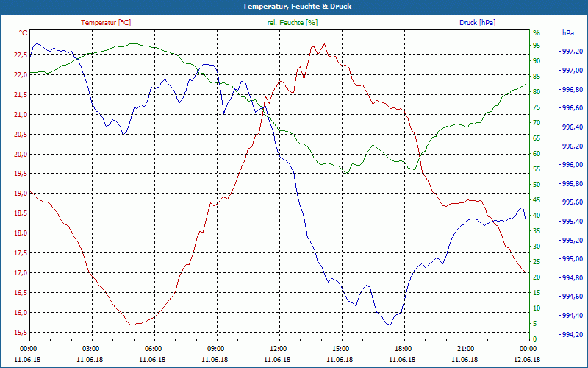Click temperature axis value '18,0'
The width and height of the screenshot is (588, 368).
[21, 233]
